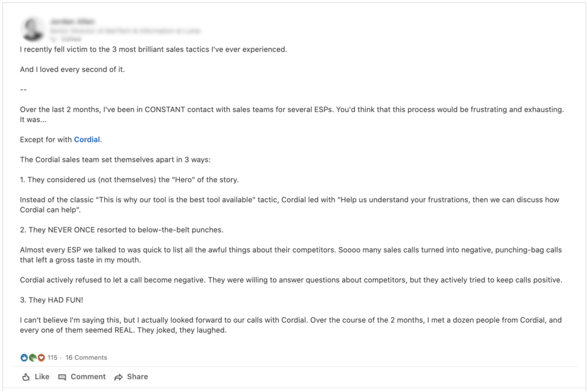Click the blue thumbs-up reaction icon

click(24, 358)
